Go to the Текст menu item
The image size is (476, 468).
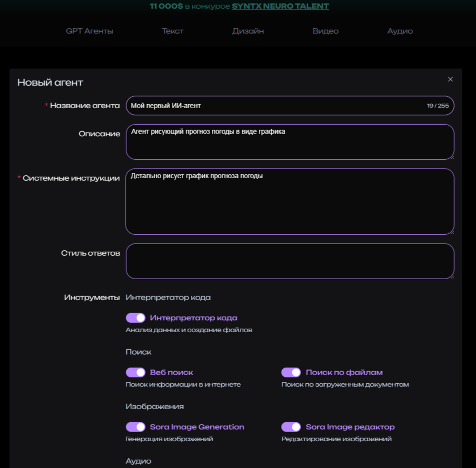point(173,31)
